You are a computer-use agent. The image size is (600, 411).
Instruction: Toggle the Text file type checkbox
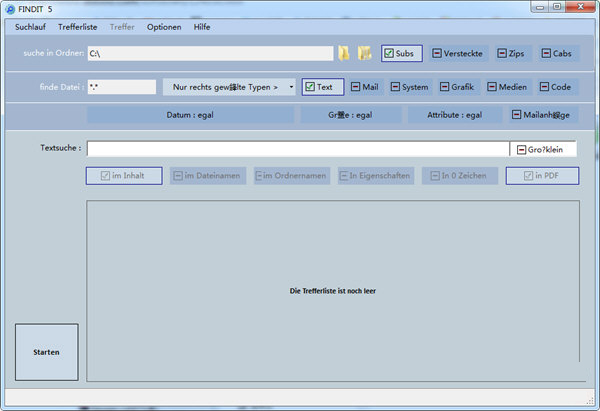click(x=323, y=87)
